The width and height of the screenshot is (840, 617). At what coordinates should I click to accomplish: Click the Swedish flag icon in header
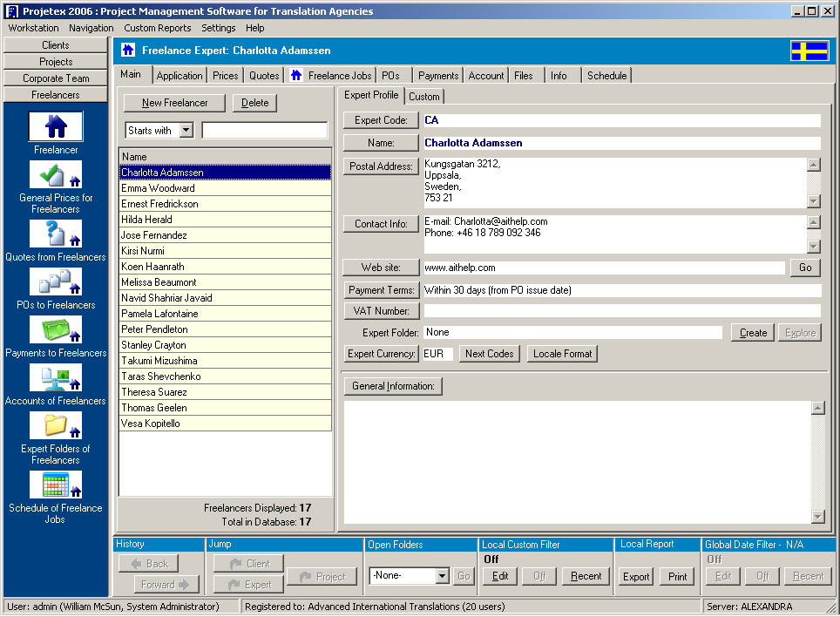click(810, 51)
